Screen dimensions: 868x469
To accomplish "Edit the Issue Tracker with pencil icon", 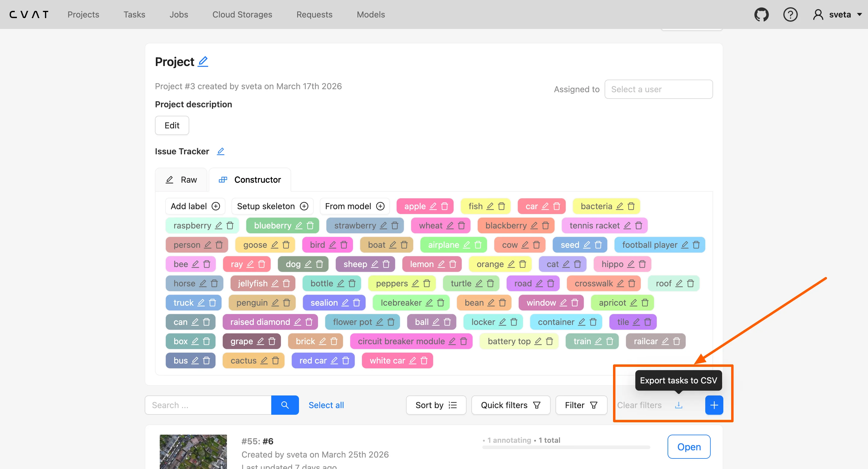I will [220, 151].
